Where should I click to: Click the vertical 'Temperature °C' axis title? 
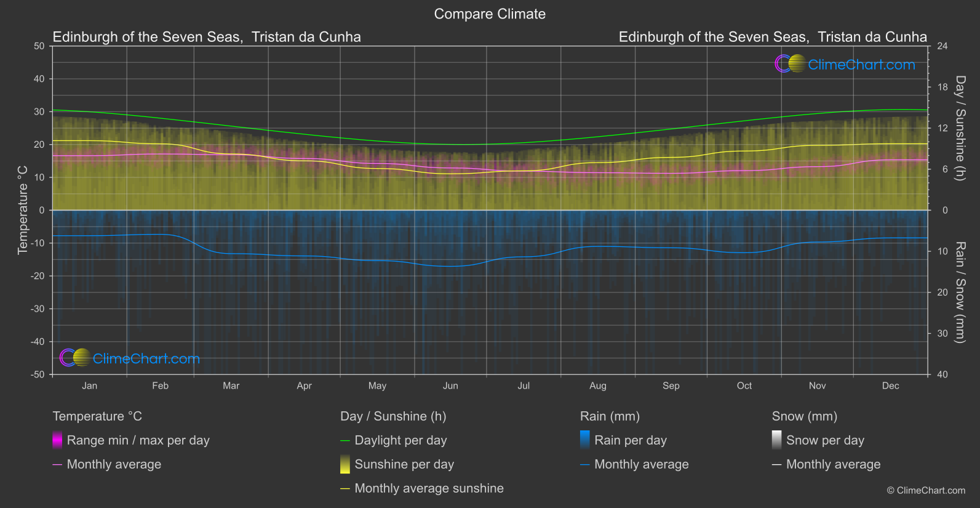pos(23,210)
